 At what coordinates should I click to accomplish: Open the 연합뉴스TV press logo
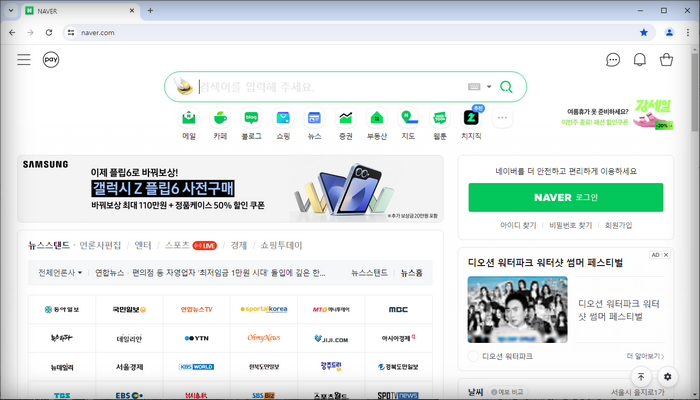click(x=196, y=309)
